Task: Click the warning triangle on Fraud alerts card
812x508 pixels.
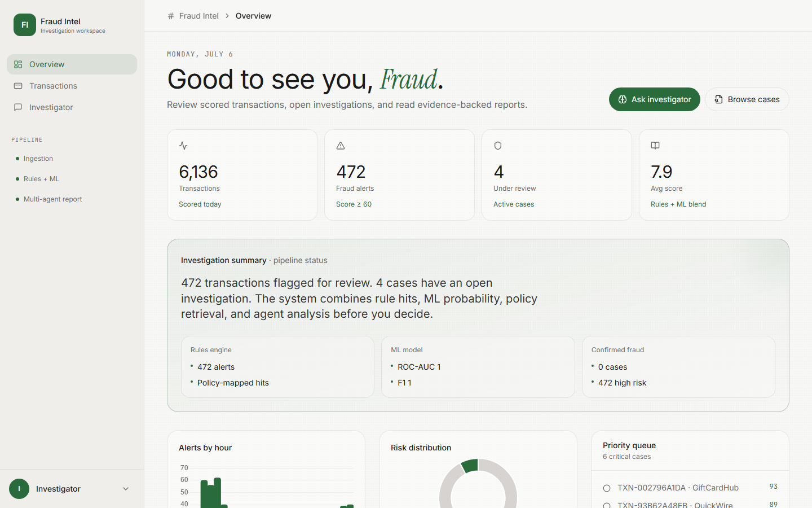Action: click(x=341, y=146)
